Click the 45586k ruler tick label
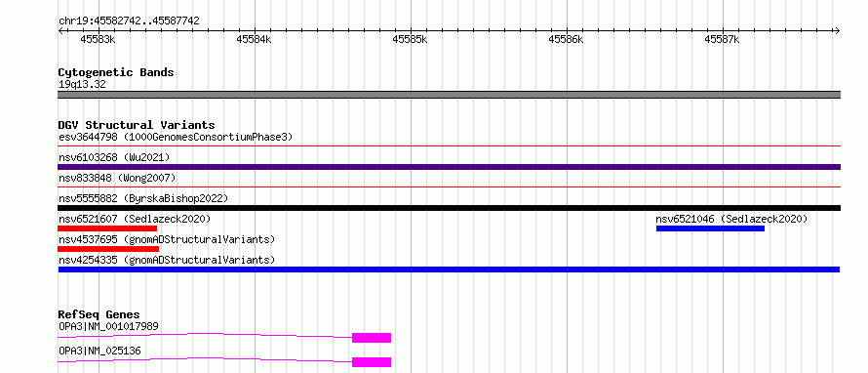The width and height of the screenshot is (868, 373). point(566,39)
